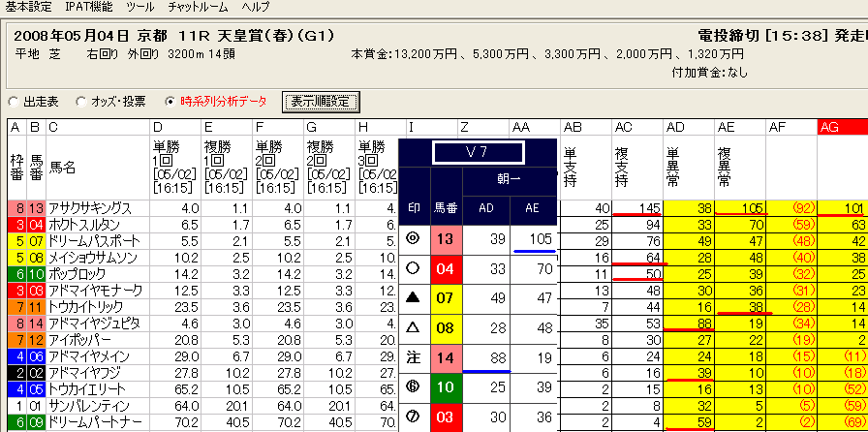
Task: Select horse name アドマイヤジュピタ
Action: point(94,323)
